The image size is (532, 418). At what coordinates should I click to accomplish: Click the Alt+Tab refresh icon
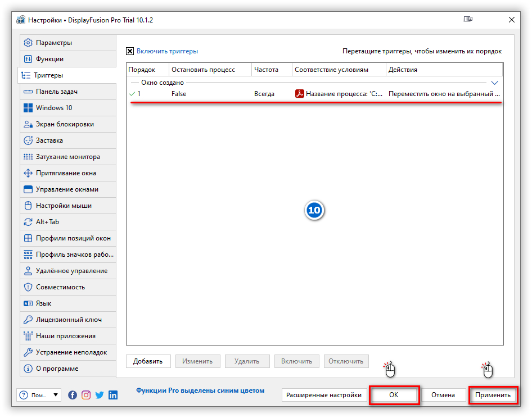28,222
